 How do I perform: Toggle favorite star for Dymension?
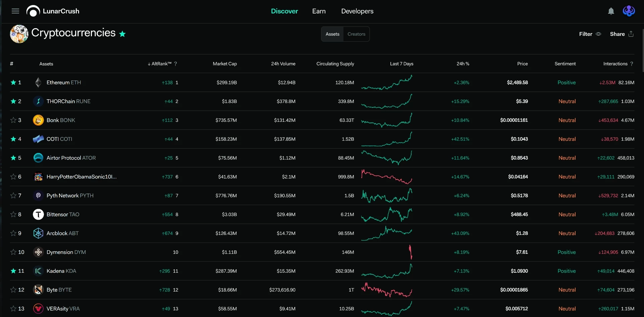13,252
